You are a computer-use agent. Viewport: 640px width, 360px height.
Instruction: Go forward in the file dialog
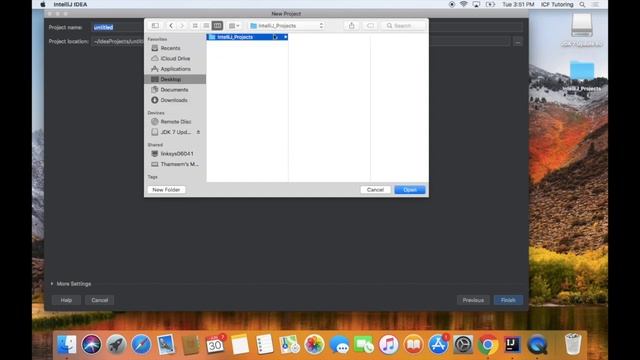click(x=182, y=26)
